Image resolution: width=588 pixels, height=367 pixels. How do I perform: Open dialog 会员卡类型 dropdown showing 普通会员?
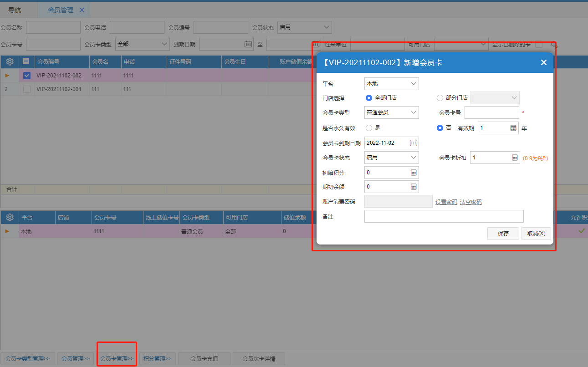pyautogui.click(x=392, y=112)
